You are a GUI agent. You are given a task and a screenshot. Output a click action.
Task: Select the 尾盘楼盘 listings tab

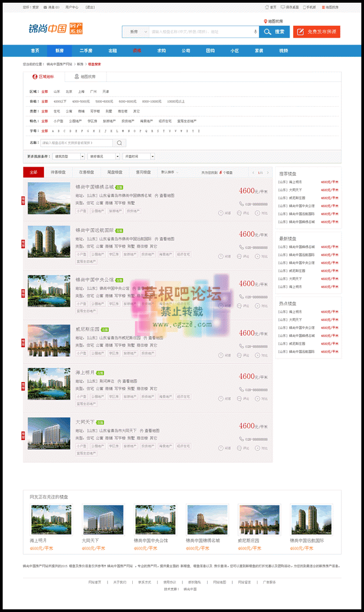tap(115, 172)
